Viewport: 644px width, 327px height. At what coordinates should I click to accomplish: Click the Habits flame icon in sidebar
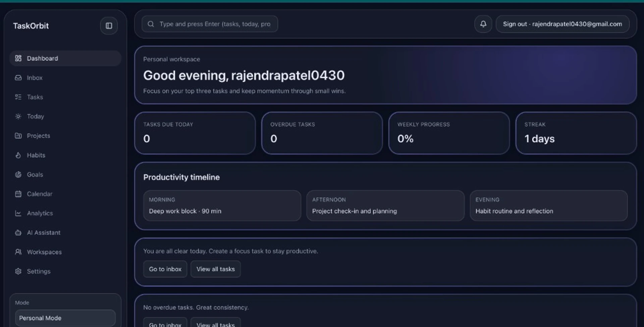18,155
